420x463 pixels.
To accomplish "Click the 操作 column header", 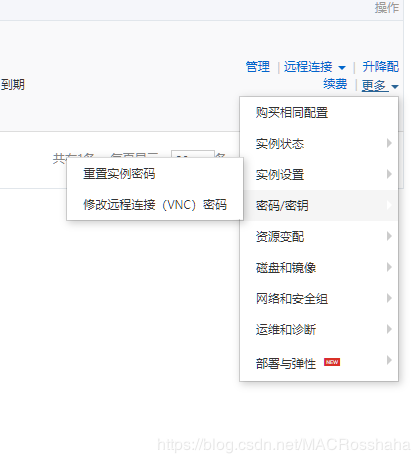I will 386,8.
